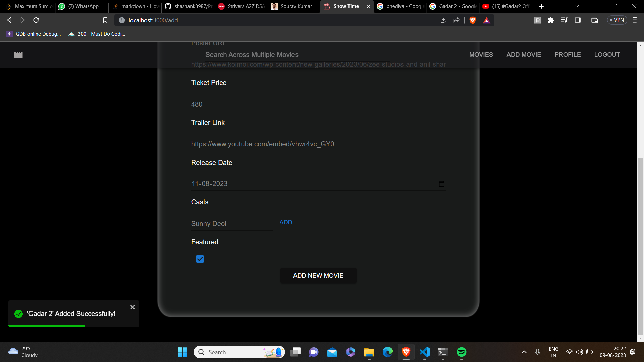This screenshot has width=644, height=362.
Task: Launch Visual Studio Code from the taskbar
Action: 424,352
